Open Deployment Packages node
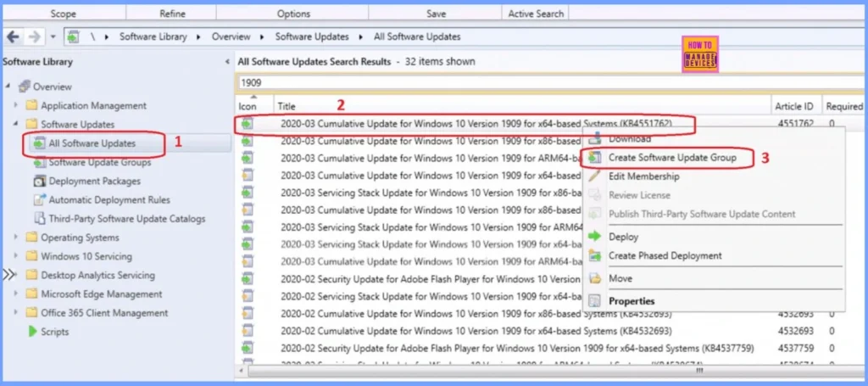The image size is (868, 386). [x=95, y=181]
